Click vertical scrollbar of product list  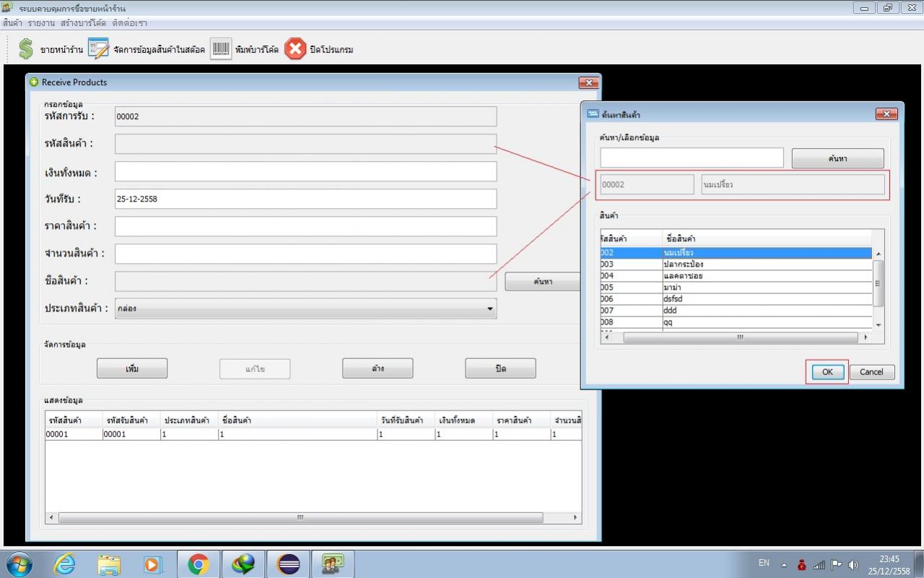(x=878, y=283)
